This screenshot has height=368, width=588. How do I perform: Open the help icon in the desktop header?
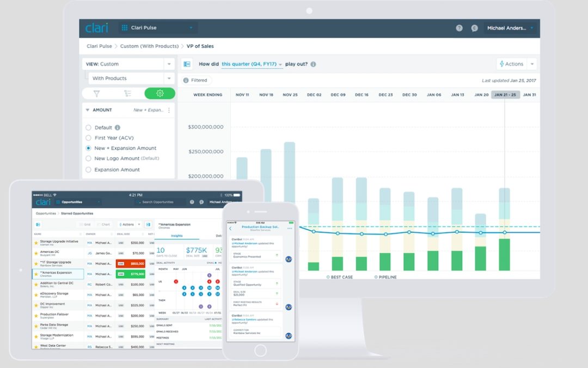459,28
